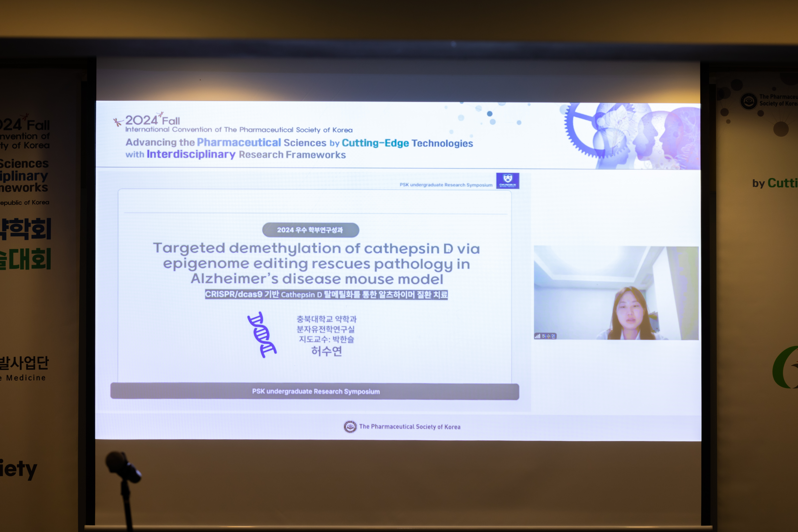Click 'International Convention of The Pharmaceutical Society of Korea'
The height and width of the screenshot is (532, 798).
(x=239, y=130)
